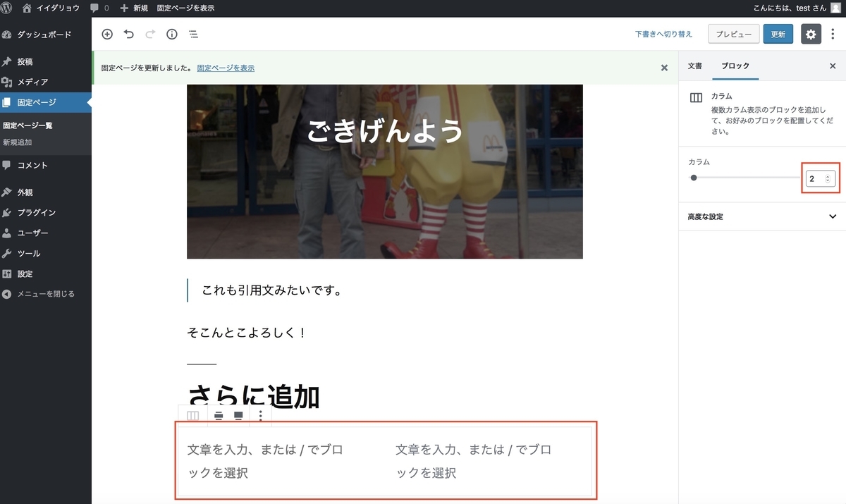Click 新規追加 under 固定ページ
Screen dimensions: 846x504
[x=18, y=142]
